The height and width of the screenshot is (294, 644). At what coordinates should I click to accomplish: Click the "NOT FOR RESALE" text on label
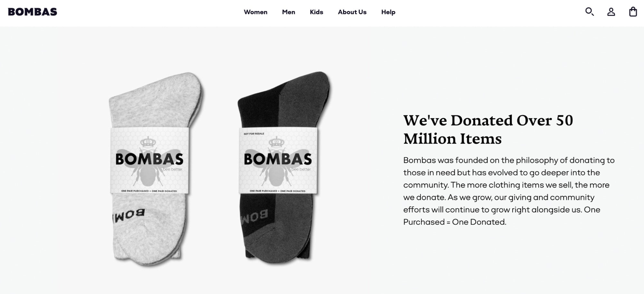tap(254, 133)
